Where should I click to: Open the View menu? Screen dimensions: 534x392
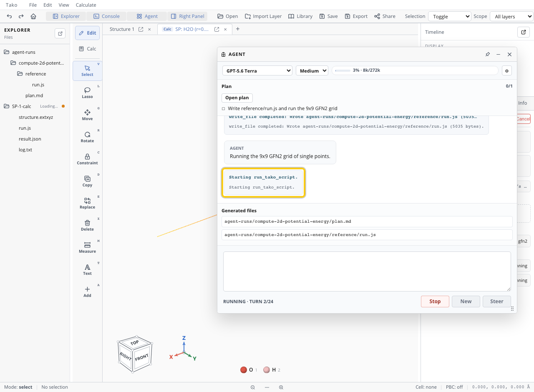(x=64, y=5)
